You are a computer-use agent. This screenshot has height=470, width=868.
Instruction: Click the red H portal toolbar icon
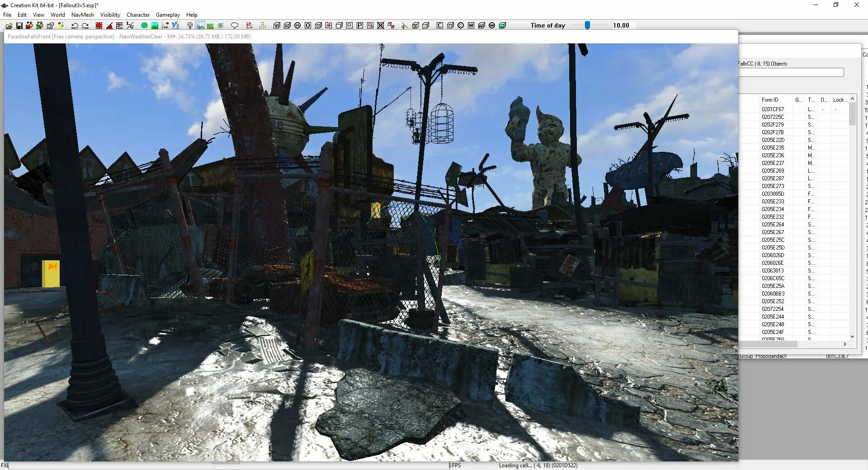(x=329, y=26)
